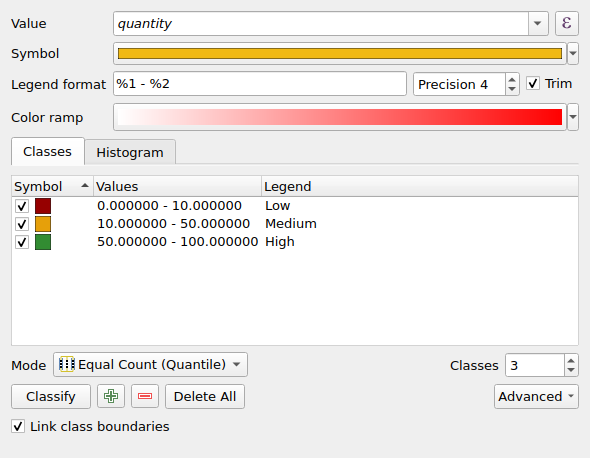The height and width of the screenshot is (458, 590).
Task: Click the Legend column header
Action: pyautogui.click(x=420, y=186)
